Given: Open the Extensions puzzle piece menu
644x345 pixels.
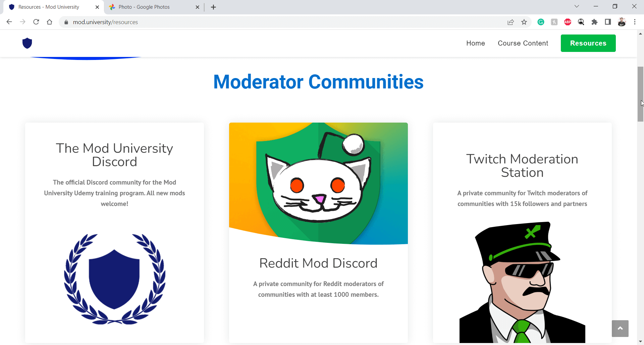Looking at the screenshot, I should [x=594, y=22].
